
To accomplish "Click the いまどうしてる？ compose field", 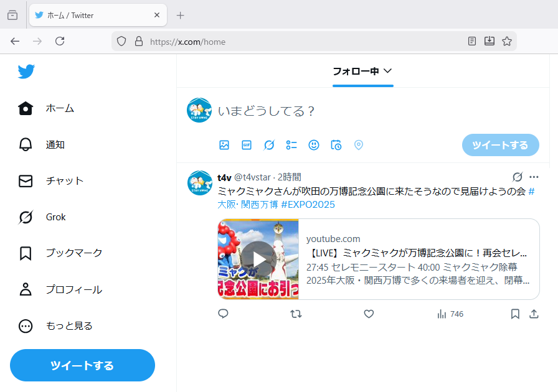I will pos(374,111).
